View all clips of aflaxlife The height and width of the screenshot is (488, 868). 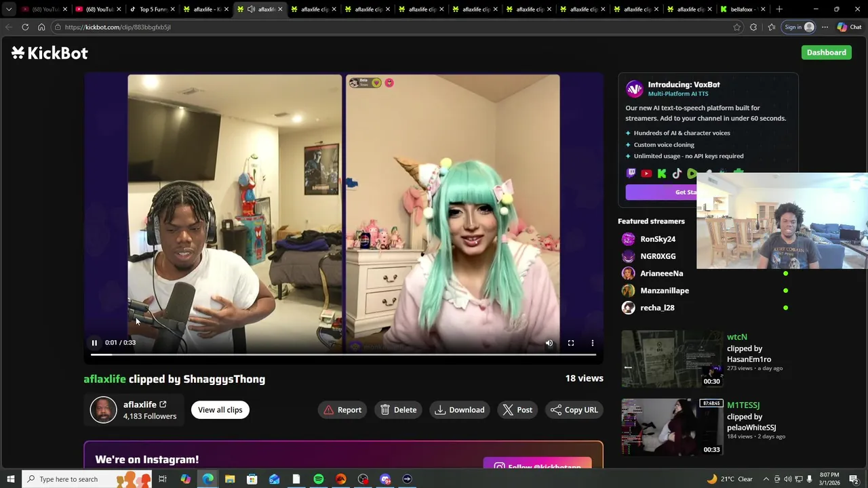[220, 409]
